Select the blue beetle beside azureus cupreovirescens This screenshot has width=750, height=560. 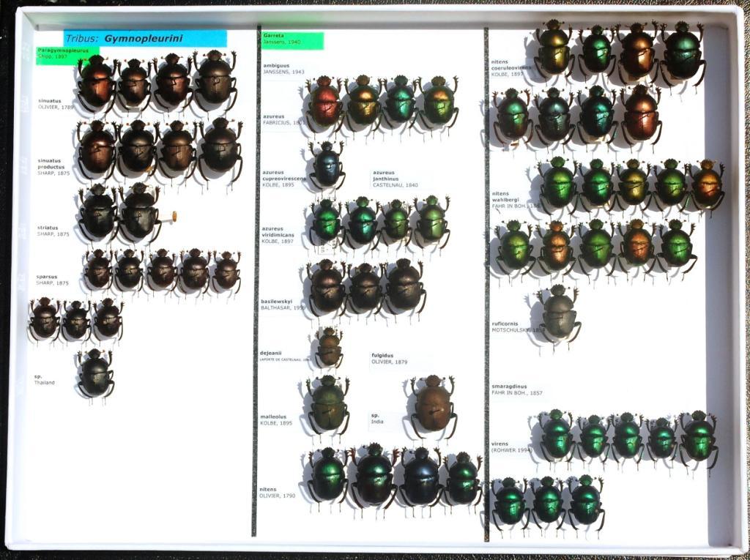click(327, 166)
